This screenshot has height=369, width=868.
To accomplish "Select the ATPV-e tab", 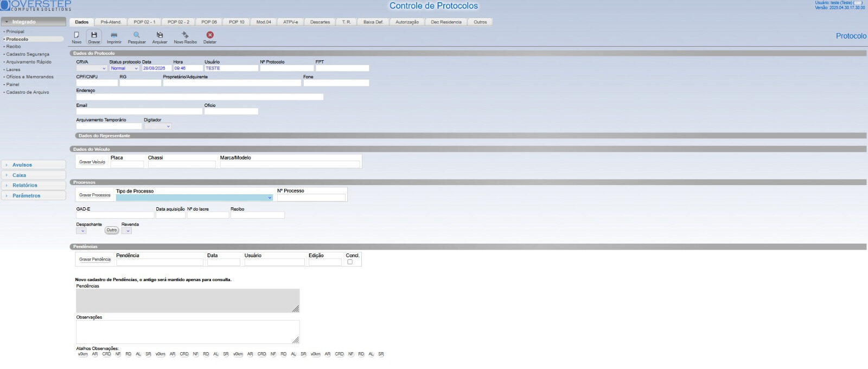I will click(291, 22).
